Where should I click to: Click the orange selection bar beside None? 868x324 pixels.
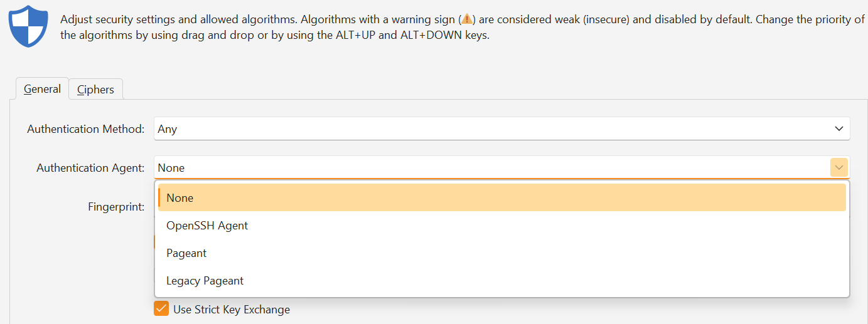[x=159, y=197]
